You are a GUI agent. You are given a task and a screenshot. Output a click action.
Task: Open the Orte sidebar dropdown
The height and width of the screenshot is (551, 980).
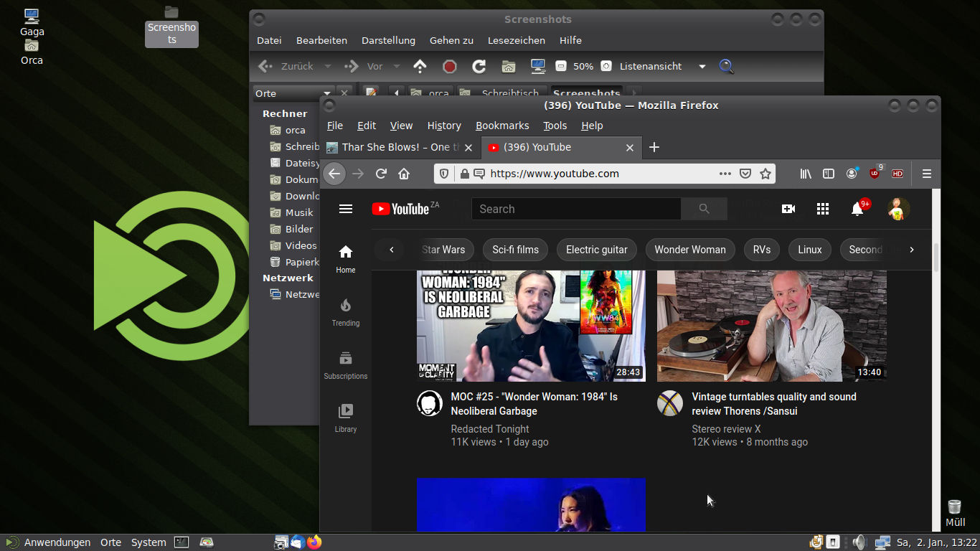[x=293, y=93]
